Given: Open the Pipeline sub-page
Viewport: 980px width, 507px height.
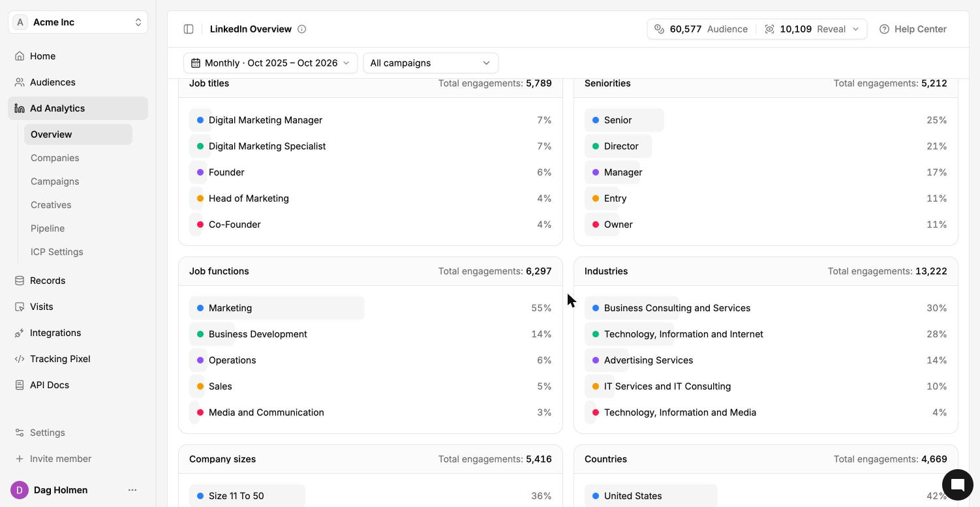Looking at the screenshot, I should [48, 228].
